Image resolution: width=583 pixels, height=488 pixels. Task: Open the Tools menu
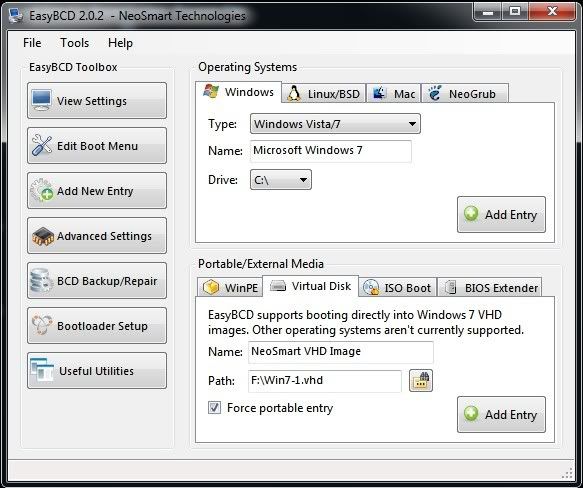(74, 43)
